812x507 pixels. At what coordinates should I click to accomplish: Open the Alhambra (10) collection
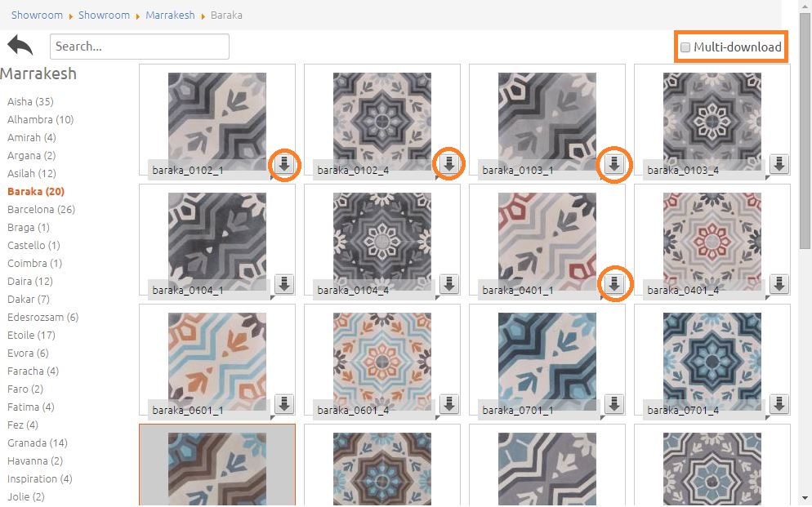(x=40, y=119)
